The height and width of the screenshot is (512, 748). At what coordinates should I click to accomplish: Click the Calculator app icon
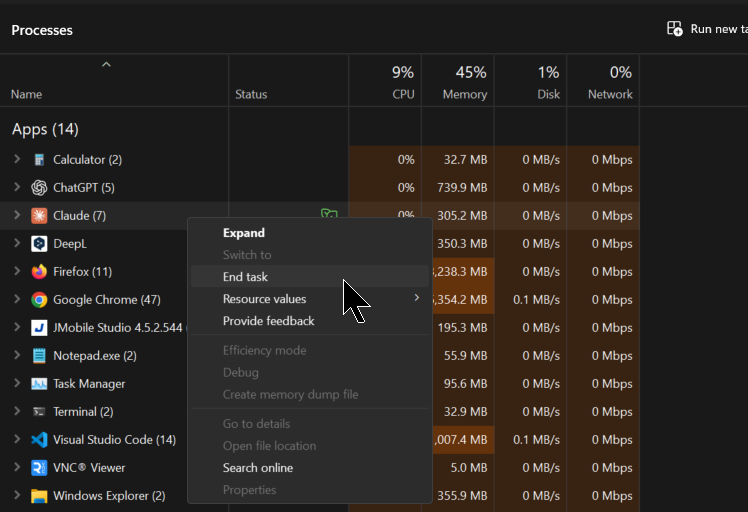(39, 160)
